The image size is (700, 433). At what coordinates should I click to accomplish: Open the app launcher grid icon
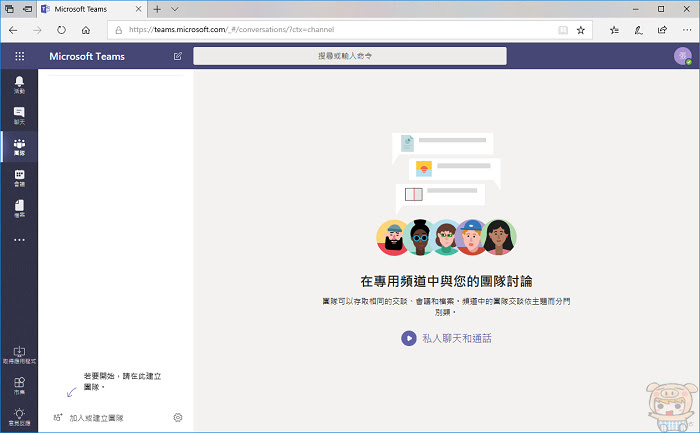(x=20, y=56)
